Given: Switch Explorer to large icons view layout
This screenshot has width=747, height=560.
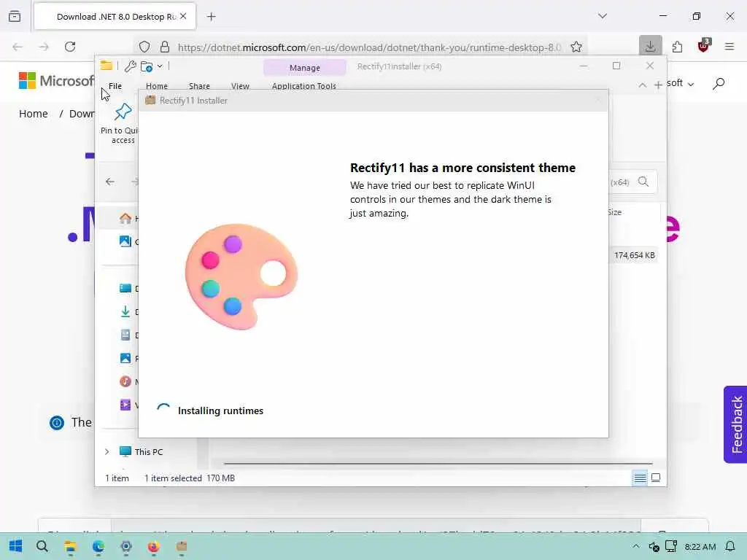Looking at the screenshot, I should coord(656,478).
